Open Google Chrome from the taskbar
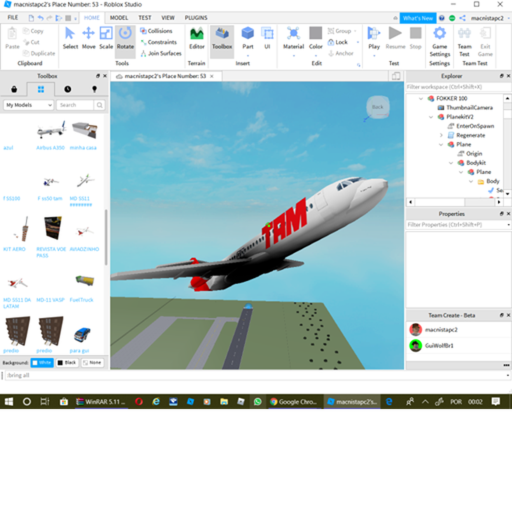Screen dimensions: 512x512 tap(294, 402)
